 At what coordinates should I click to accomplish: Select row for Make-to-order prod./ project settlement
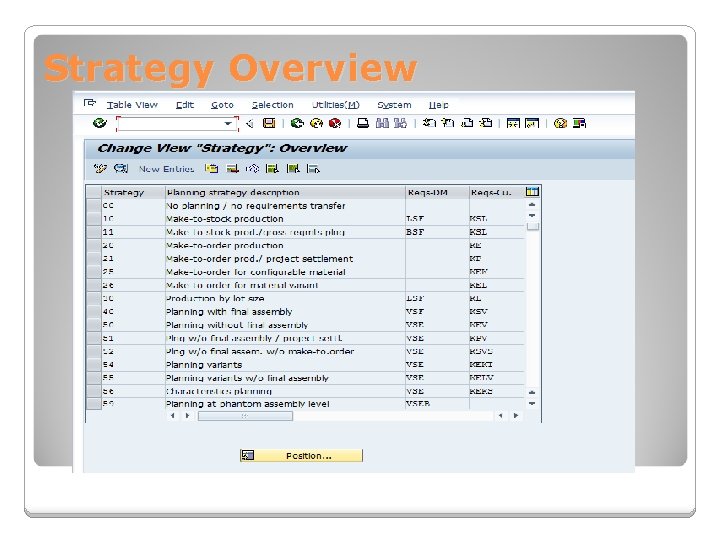(94, 259)
